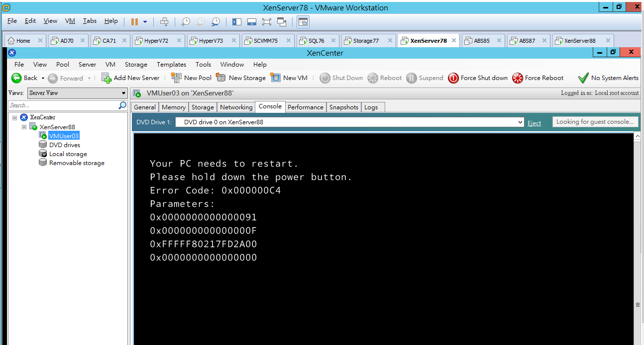Open the XenCenter Storage menu

(x=136, y=65)
